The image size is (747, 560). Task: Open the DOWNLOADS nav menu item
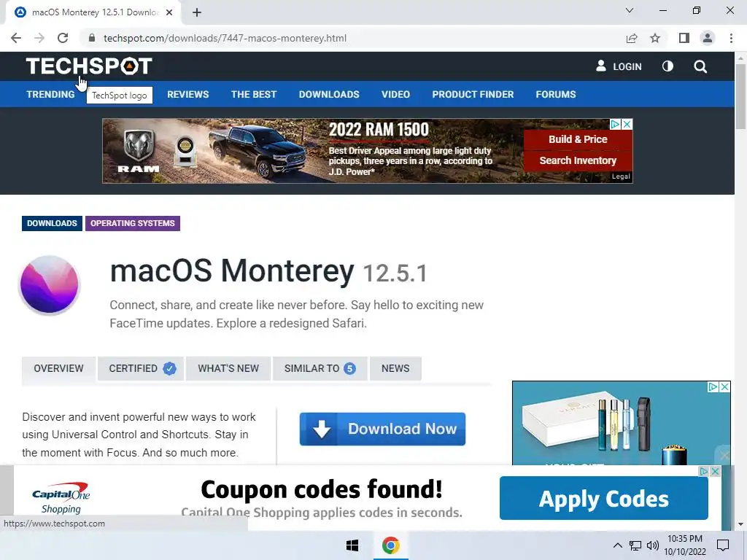pyautogui.click(x=329, y=94)
